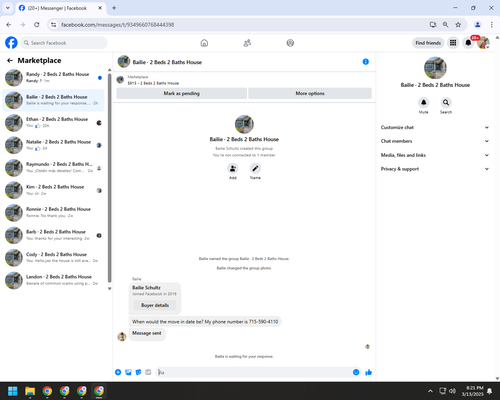Bookmark this page with the star

click(458, 25)
